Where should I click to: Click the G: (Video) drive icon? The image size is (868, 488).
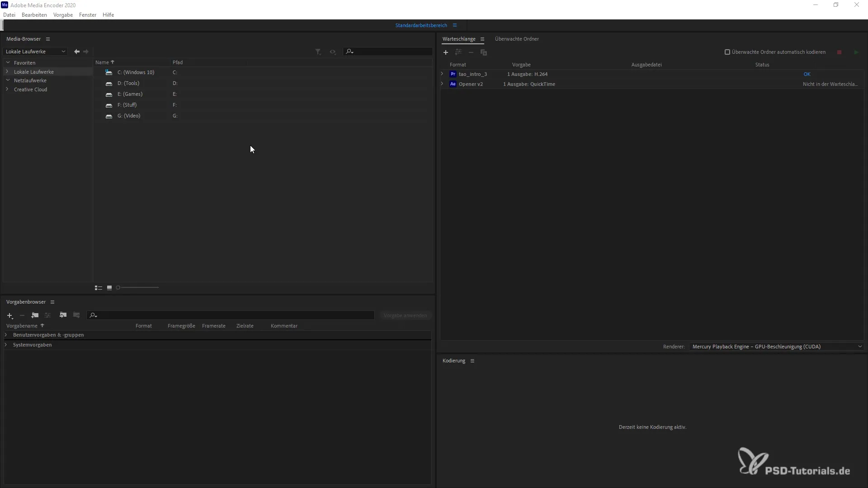(x=108, y=116)
